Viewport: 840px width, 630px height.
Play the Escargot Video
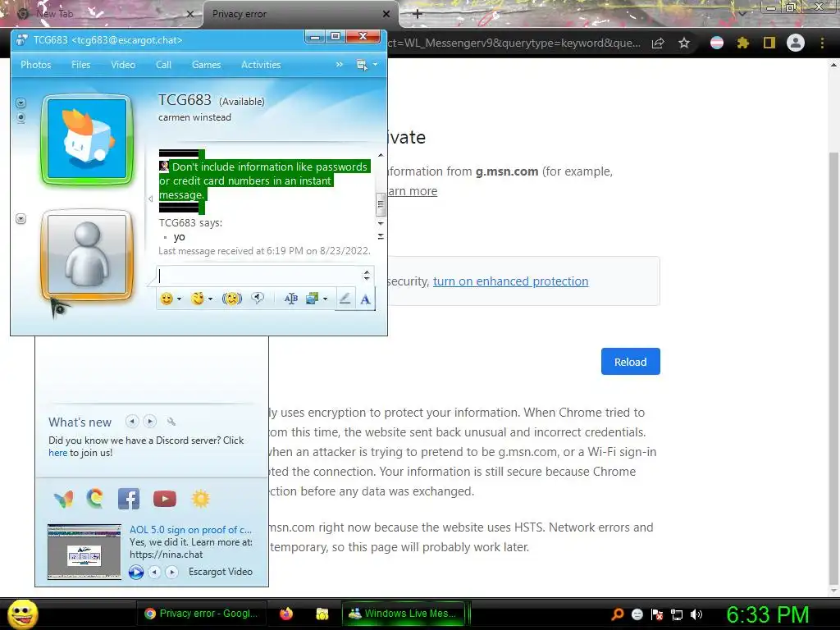[x=136, y=572]
